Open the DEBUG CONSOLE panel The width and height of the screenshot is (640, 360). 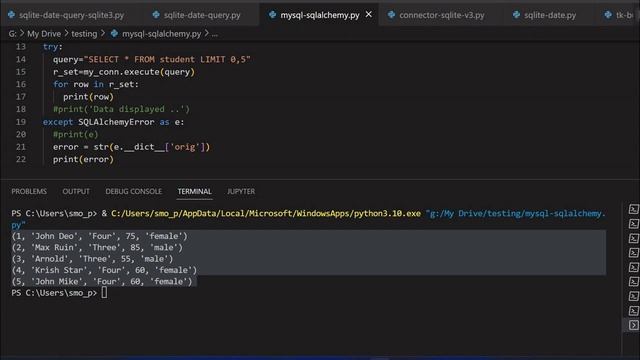133,191
